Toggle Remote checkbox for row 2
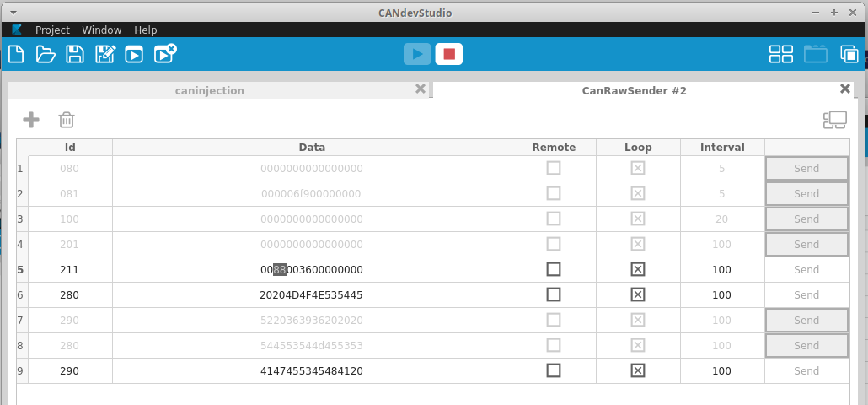The width and height of the screenshot is (868, 405). (x=554, y=193)
